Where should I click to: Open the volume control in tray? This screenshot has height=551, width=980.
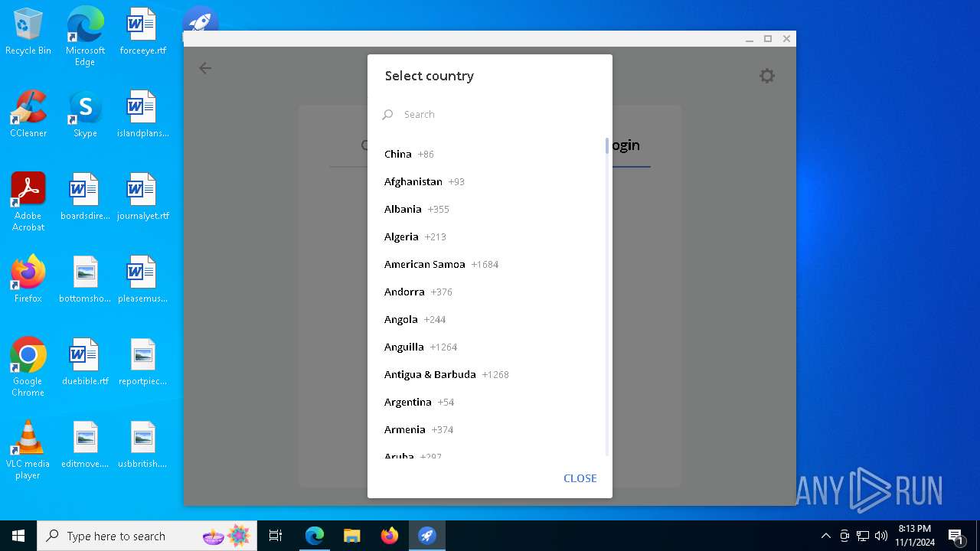(881, 536)
